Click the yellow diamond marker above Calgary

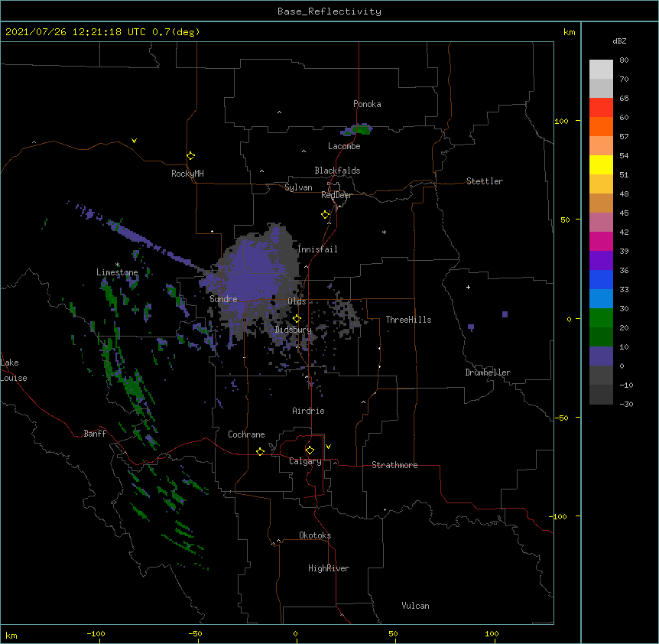[x=310, y=450]
